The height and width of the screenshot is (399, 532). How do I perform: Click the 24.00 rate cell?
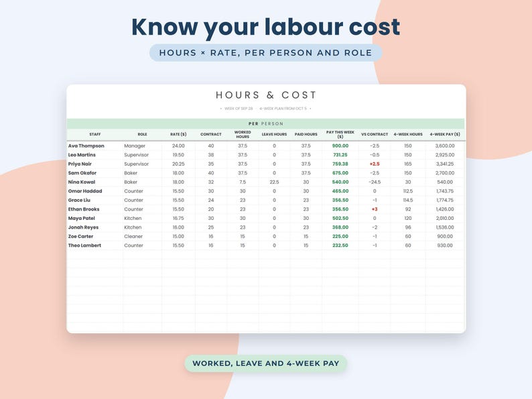(178, 146)
